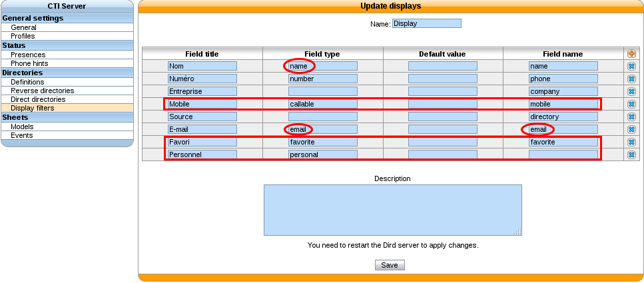Add a new field row with plus icon
The image size is (644, 283).
(x=631, y=53)
